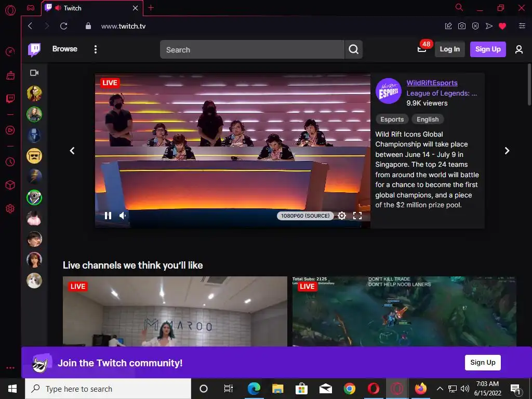The image size is (532, 399).
Task: Open snapshot camera icon in address bar
Action: click(x=462, y=26)
